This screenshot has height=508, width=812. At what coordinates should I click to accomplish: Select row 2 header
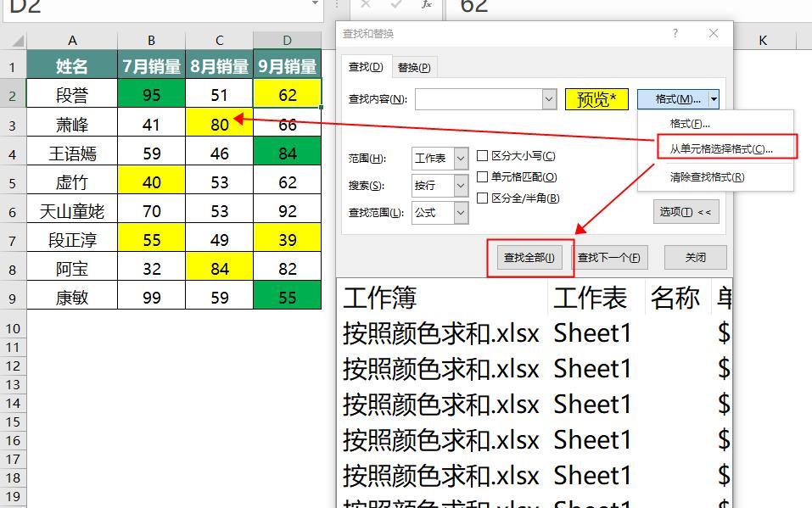point(13,96)
